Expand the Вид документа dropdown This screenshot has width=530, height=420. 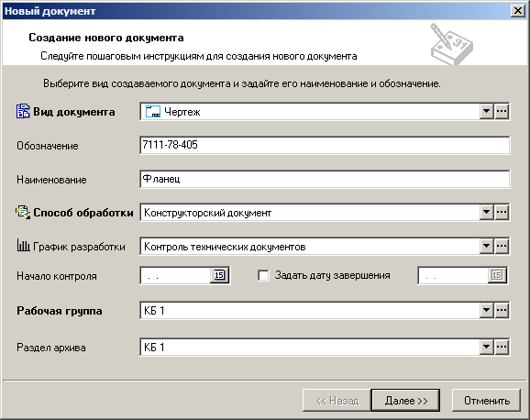pyautogui.click(x=486, y=111)
